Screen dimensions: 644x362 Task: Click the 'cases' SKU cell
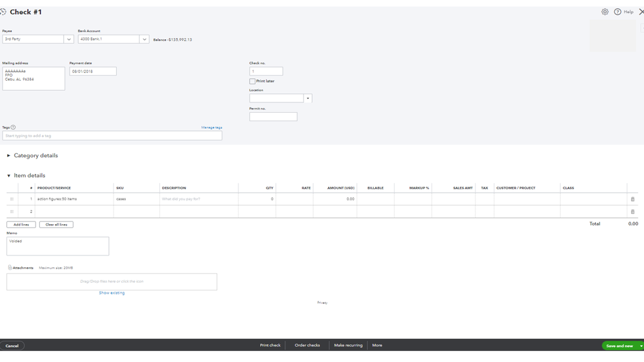137,199
